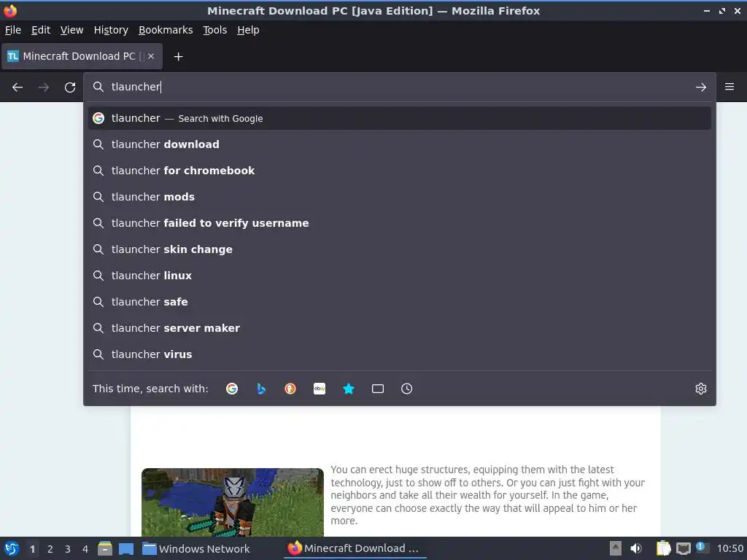
Task: Choose suggestion tlauncher mods
Action: pyautogui.click(x=400, y=197)
